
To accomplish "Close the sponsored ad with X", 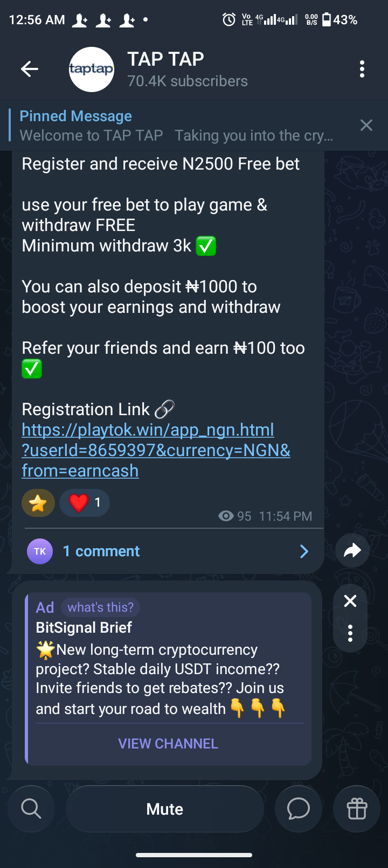I will (x=350, y=601).
